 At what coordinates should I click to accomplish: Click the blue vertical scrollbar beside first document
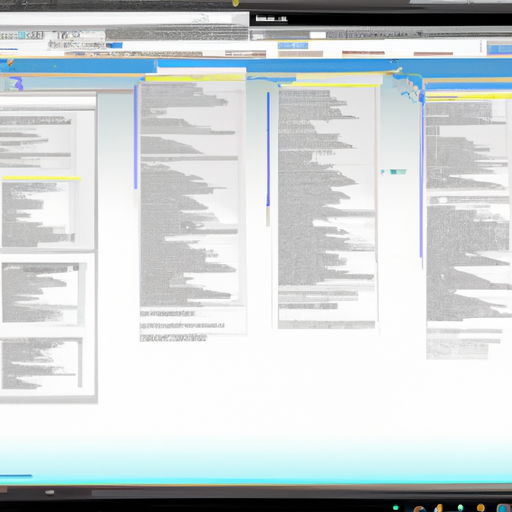coord(136,137)
